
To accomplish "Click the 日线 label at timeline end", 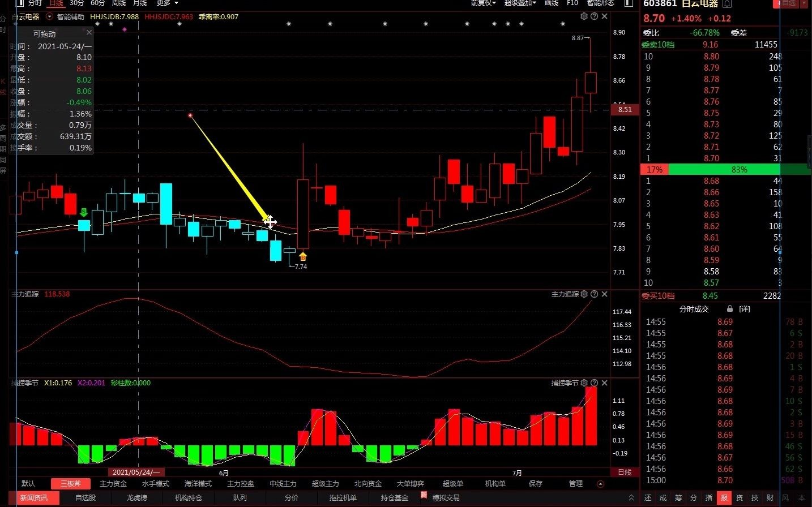I will click(x=625, y=472).
